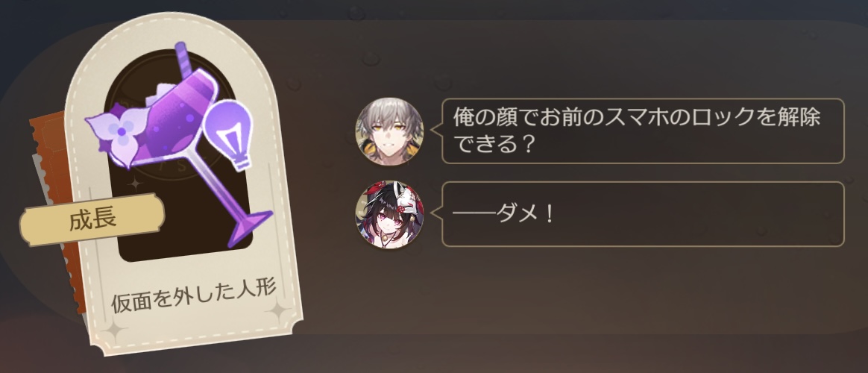Viewport: 868px width, 373px height.
Task: Select the speech bubble about unlocking the スマホ
Action: pos(643,131)
